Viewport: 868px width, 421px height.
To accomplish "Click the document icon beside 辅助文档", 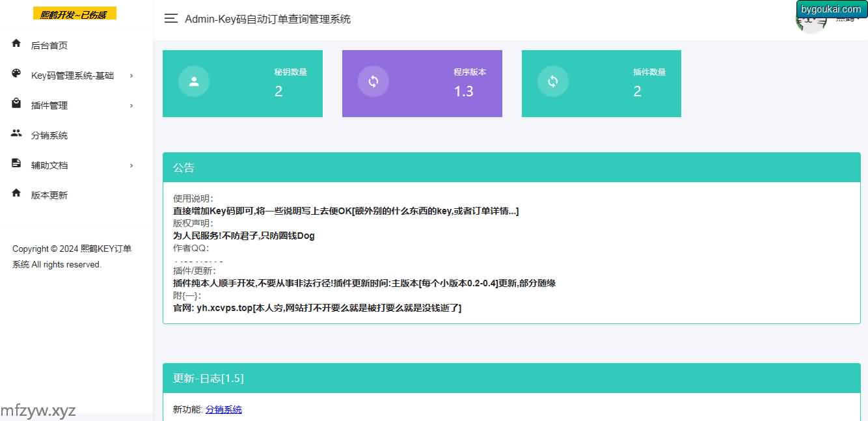I will click(x=16, y=163).
